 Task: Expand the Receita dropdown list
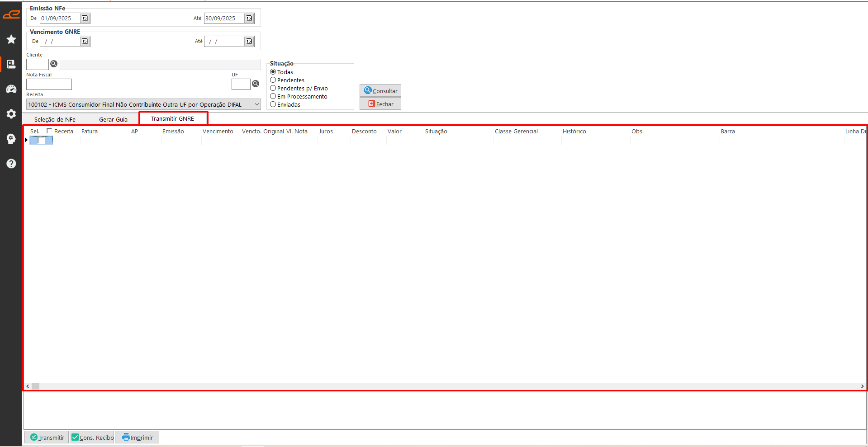point(256,105)
